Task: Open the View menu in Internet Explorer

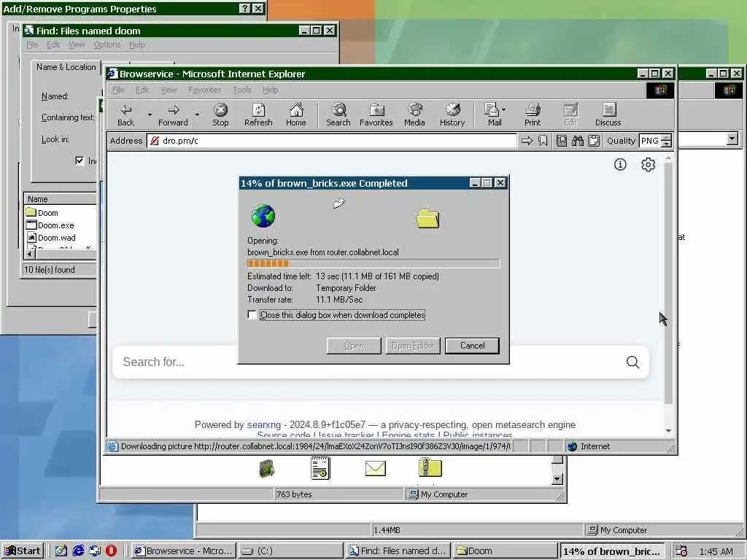Action: click(x=169, y=90)
